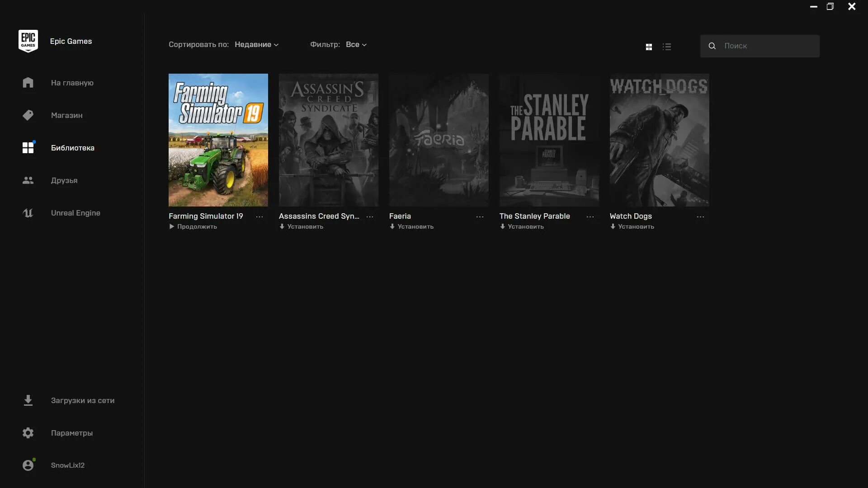Screen dimensions: 868x488
Task: Open Unreal Engine section
Action: pos(75,213)
